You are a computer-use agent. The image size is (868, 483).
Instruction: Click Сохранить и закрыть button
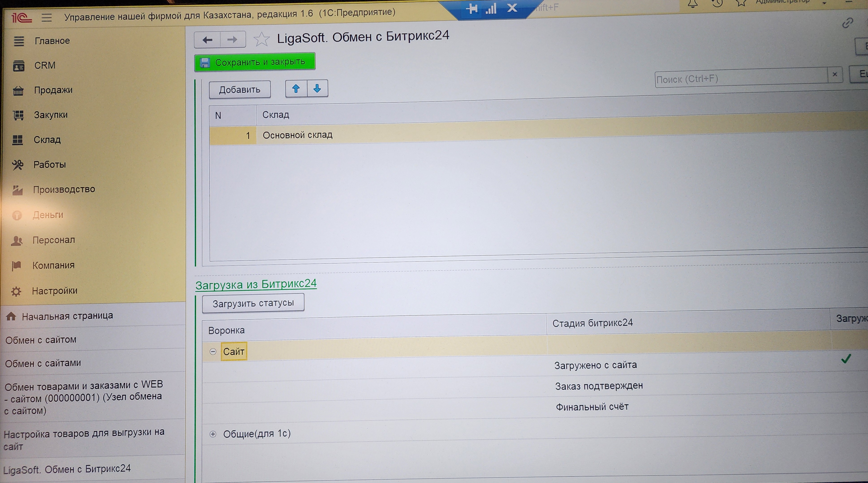point(255,62)
